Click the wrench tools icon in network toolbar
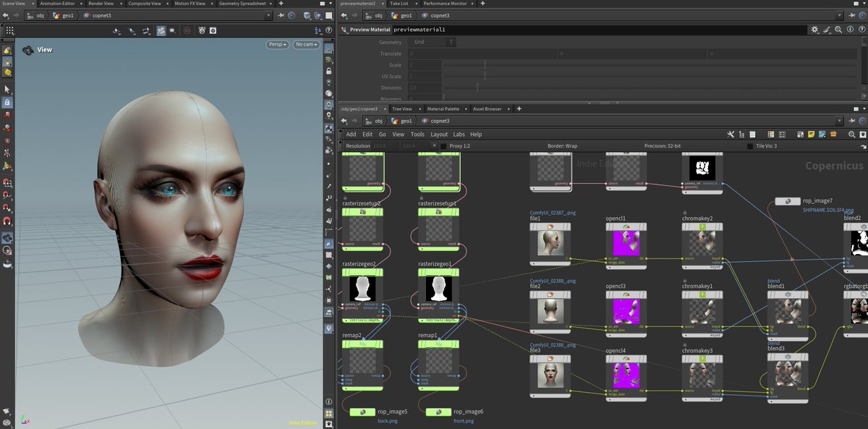This screenshot has height=429, width=868. tap(731, 135)
